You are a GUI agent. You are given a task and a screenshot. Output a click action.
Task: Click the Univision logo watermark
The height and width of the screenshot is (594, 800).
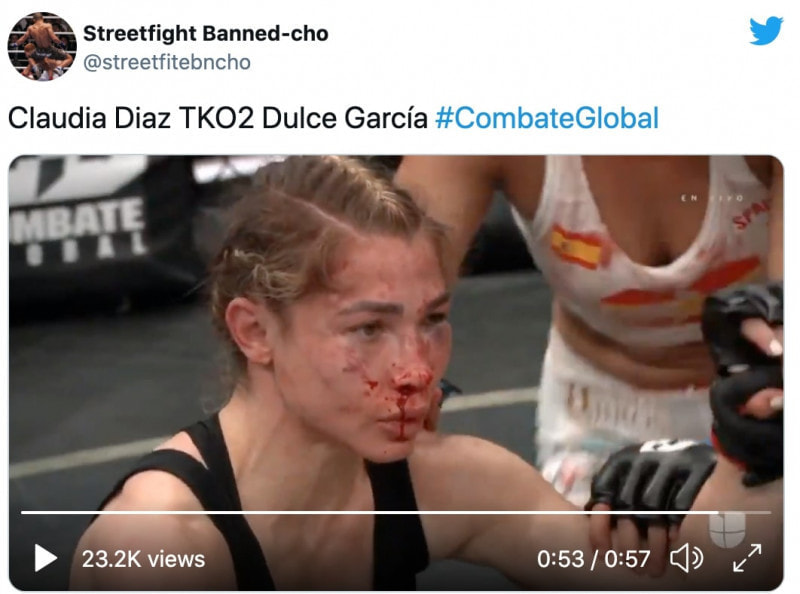pos(727,530)
